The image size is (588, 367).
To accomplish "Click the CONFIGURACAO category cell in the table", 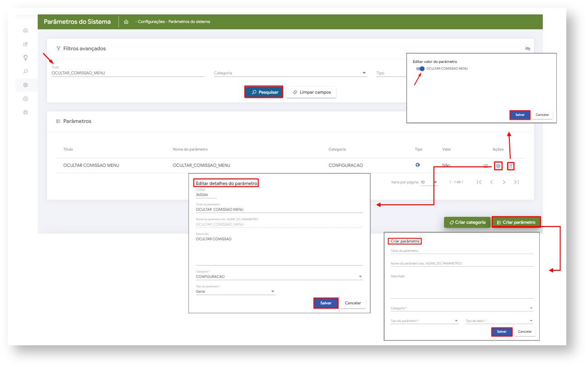I will coord(346,165).
